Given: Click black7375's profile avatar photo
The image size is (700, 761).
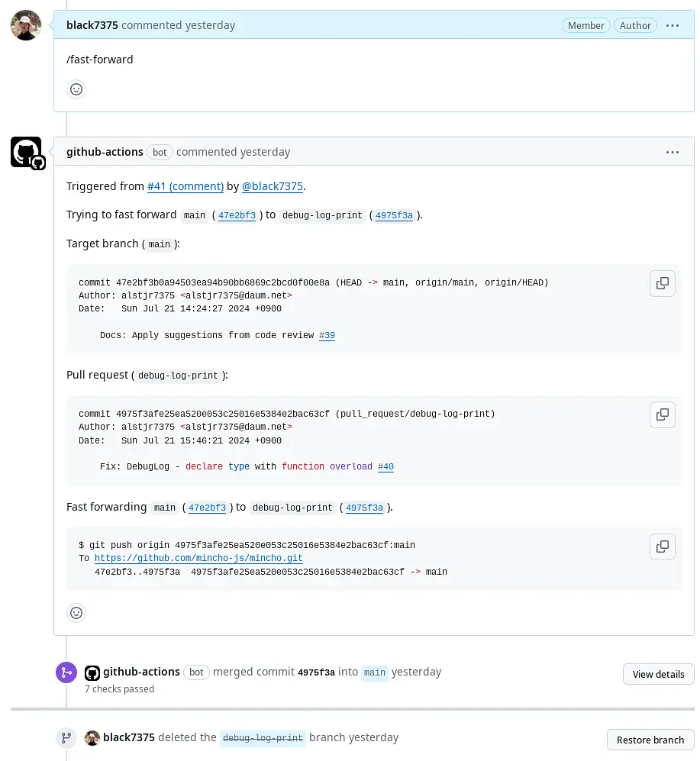Looking at the screenshot, I should [26, 25].
